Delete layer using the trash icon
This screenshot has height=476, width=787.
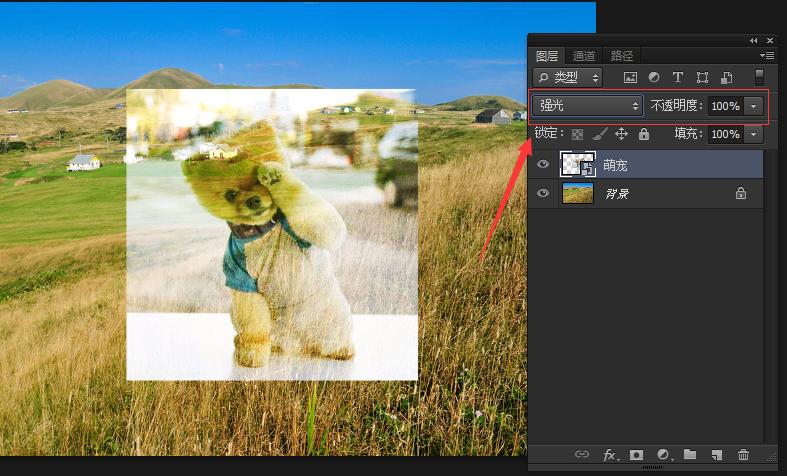pos(743,455)
